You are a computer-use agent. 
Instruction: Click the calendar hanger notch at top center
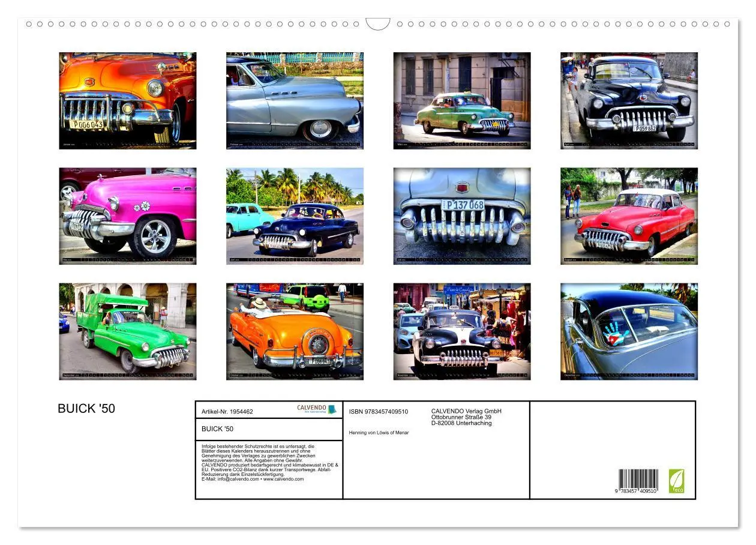point(378,24)
